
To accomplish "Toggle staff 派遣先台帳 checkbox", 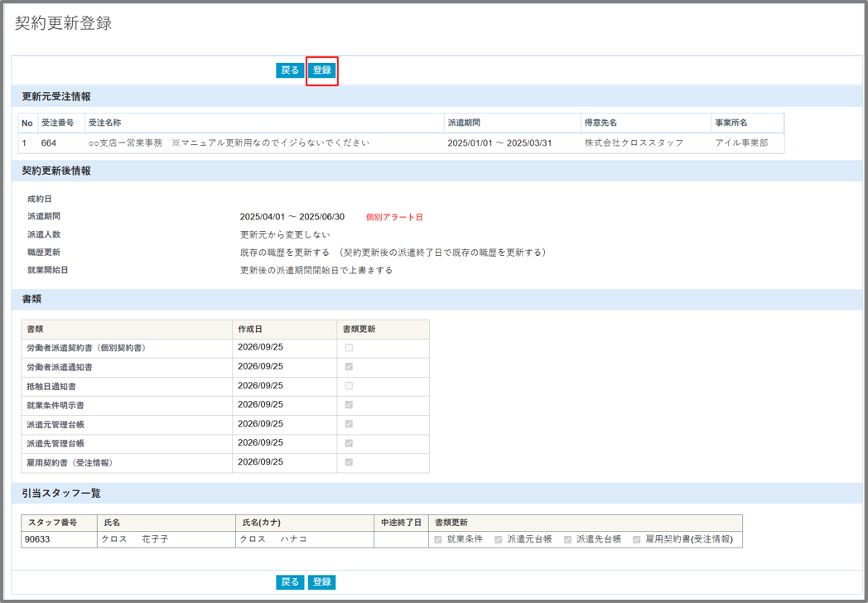I will tap(567, 539).
